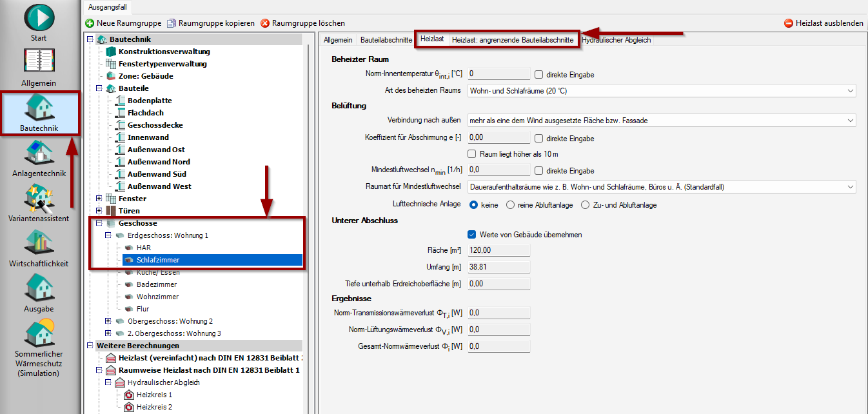Open 'Art des beheizten Raums' dropdown

tap(661, 91)
